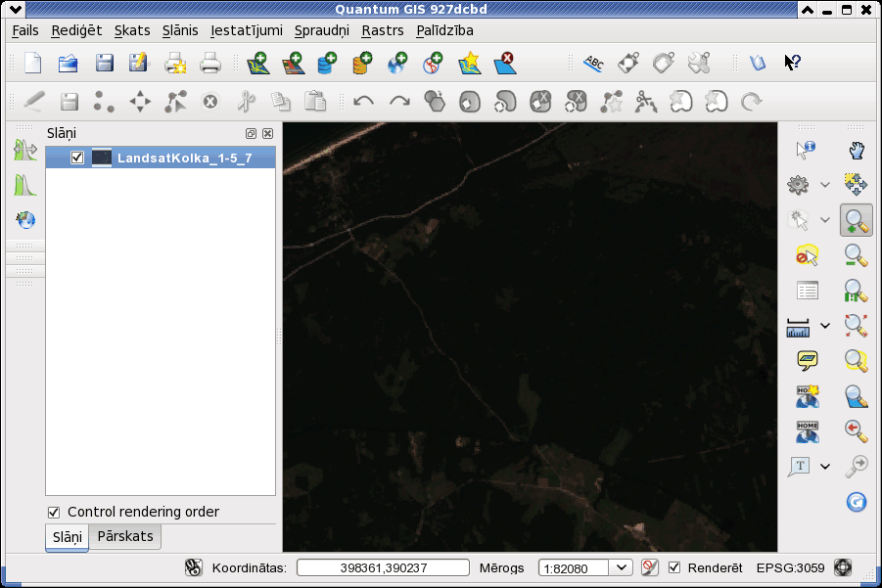Click the What's This help cursor icon
The width and height of the screenshot is (882, 588).
[x=793, y=63]
